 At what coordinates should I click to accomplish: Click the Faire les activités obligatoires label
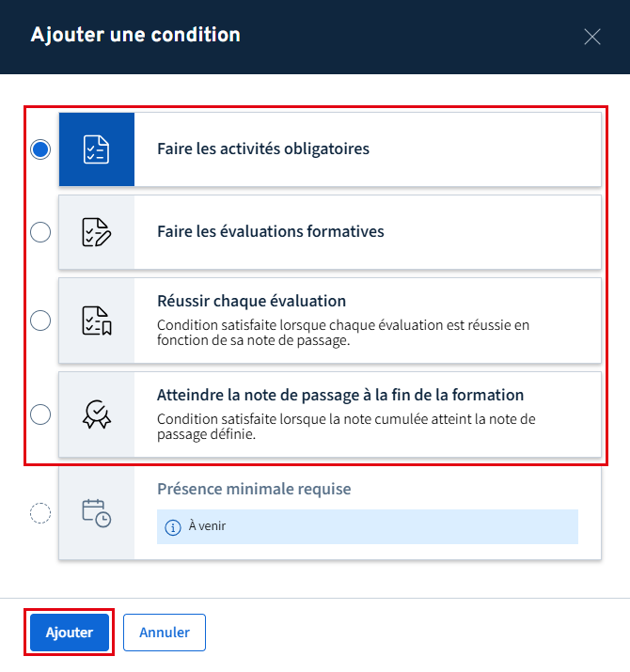click(x=263, y=148)
